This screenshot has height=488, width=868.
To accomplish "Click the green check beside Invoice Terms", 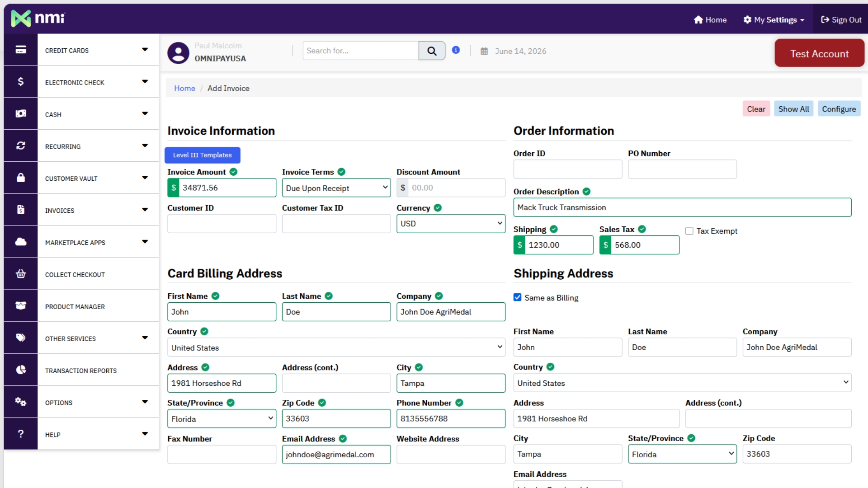I will pos(341,172).
